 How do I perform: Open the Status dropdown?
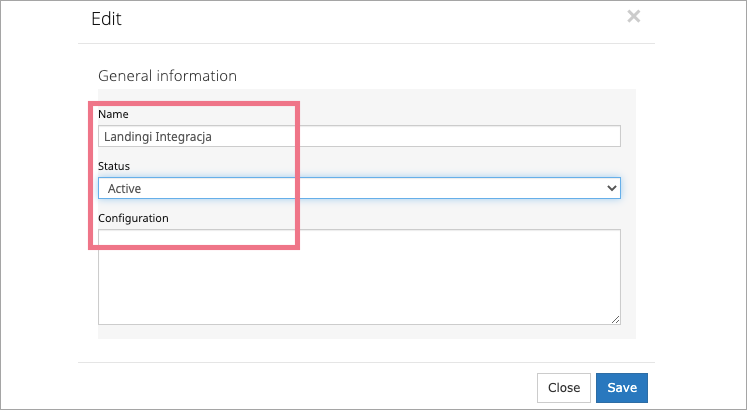(359, 187)
